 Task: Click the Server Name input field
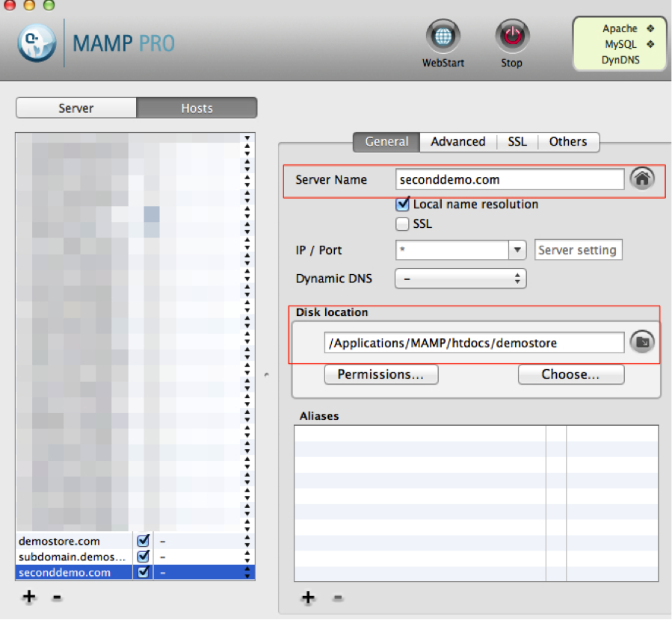pos(510,179)
